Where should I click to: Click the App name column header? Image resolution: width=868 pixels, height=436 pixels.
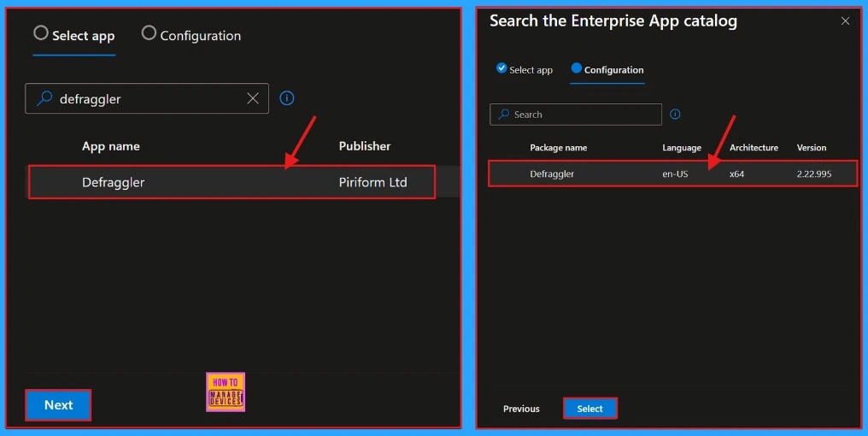111,146
